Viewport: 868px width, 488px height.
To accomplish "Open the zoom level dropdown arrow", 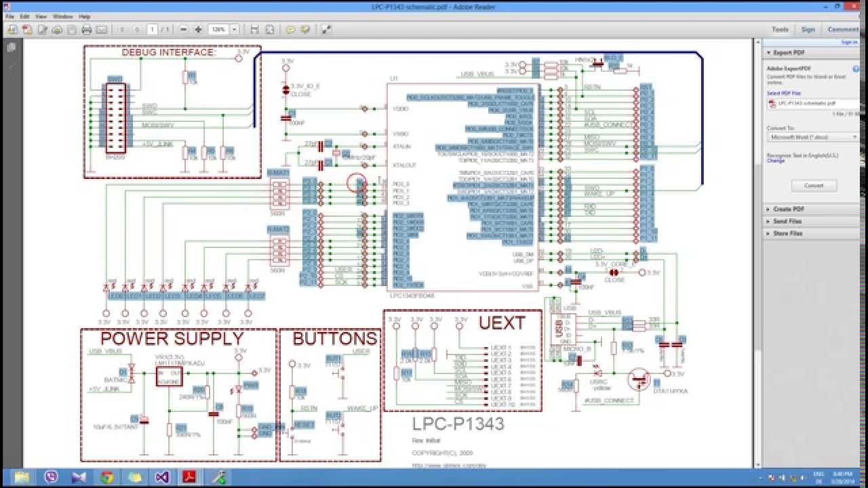I will pyautogui.click(x=235, y=30).
